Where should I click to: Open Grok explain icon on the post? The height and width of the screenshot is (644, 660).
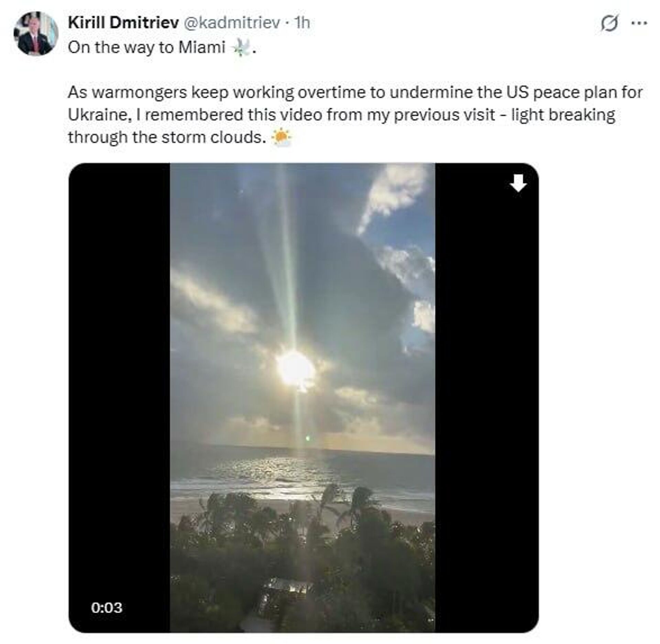pos(609,24)
